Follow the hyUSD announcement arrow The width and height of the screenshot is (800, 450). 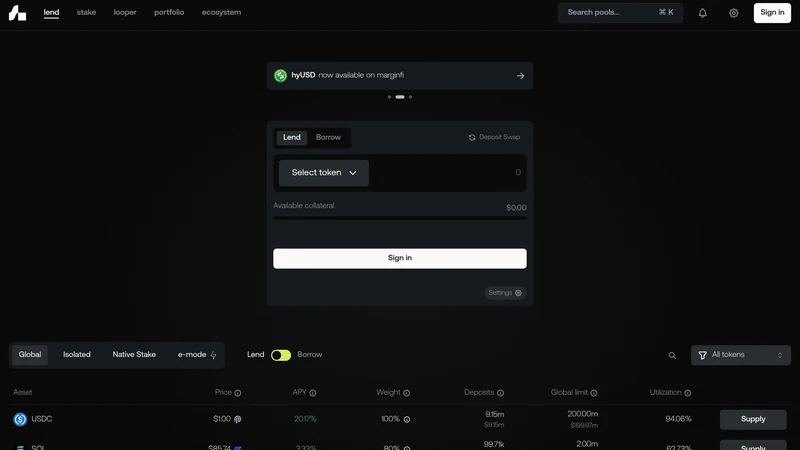click(520, 76)
